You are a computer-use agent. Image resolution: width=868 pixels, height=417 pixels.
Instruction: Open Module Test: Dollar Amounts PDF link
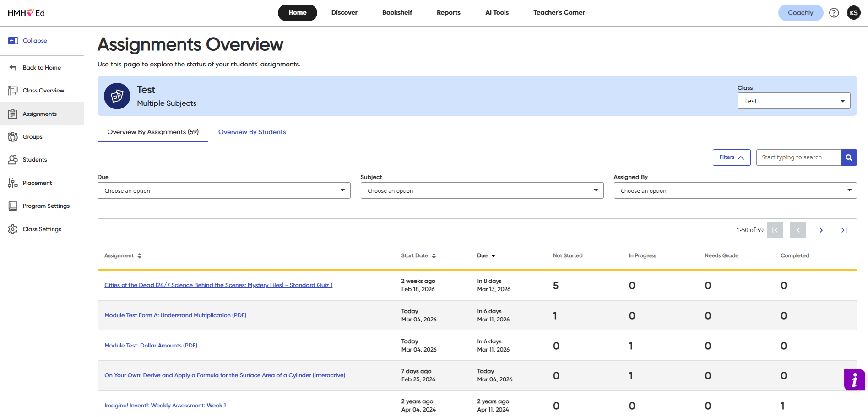point(151,346)
